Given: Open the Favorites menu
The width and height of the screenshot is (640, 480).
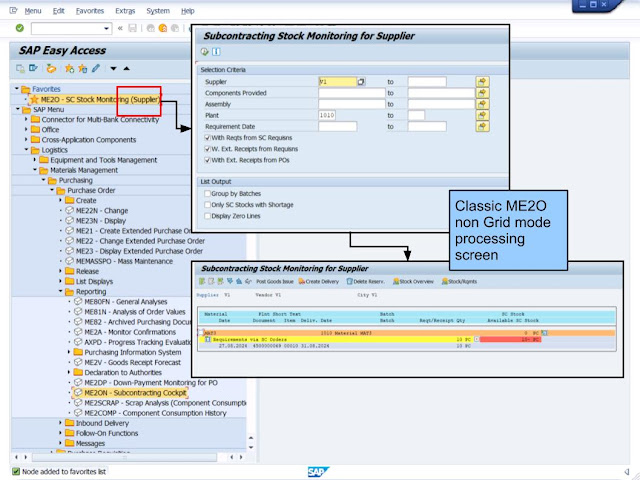Looking at the screenshot, I should tap(90, 11).
